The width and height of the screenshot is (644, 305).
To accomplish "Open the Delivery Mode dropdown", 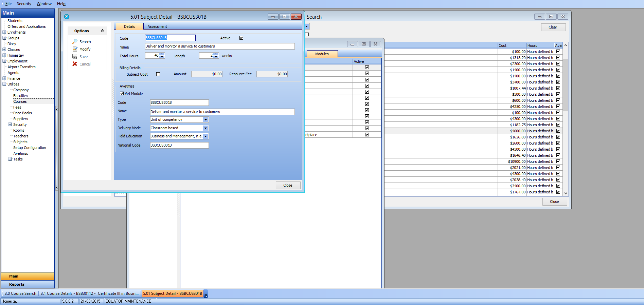I will click(x=205, y=128).
